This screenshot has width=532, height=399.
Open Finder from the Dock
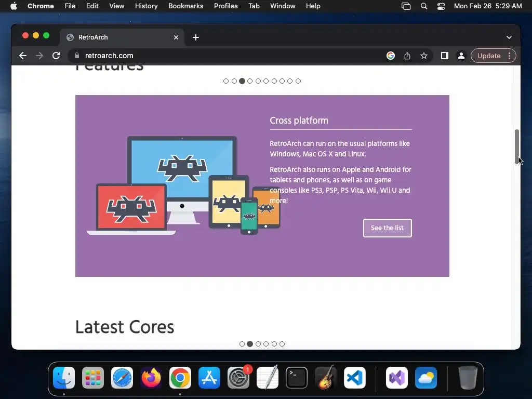point(64,378)
